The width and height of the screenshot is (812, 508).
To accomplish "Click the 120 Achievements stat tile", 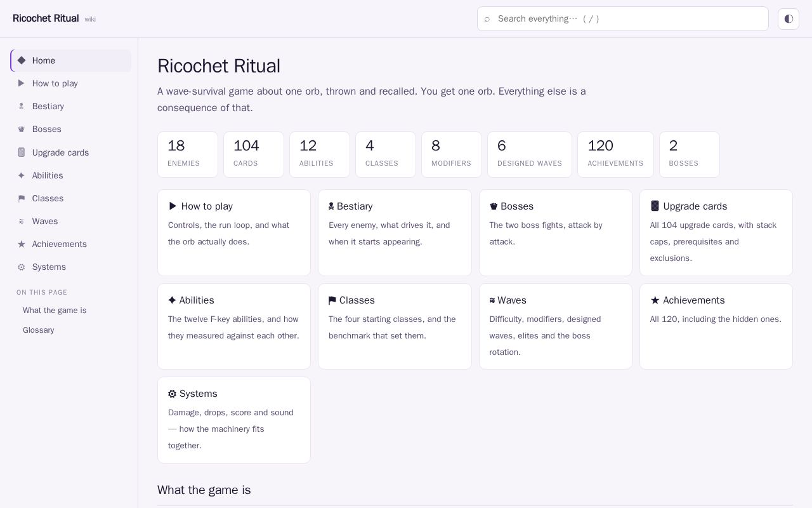I will point(615,154).
